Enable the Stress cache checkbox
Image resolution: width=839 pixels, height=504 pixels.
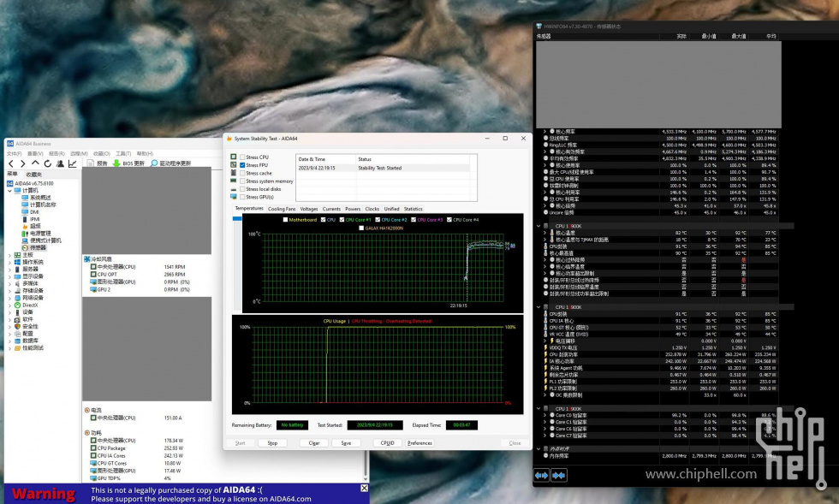(242, 174)
